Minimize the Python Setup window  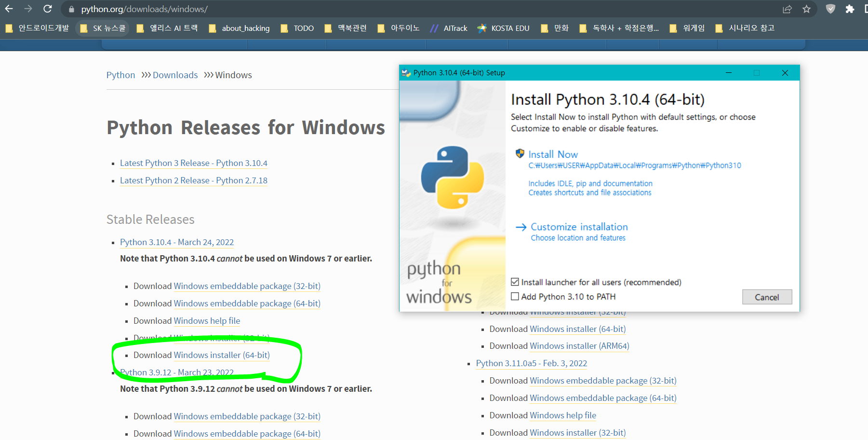click(729, 73)
